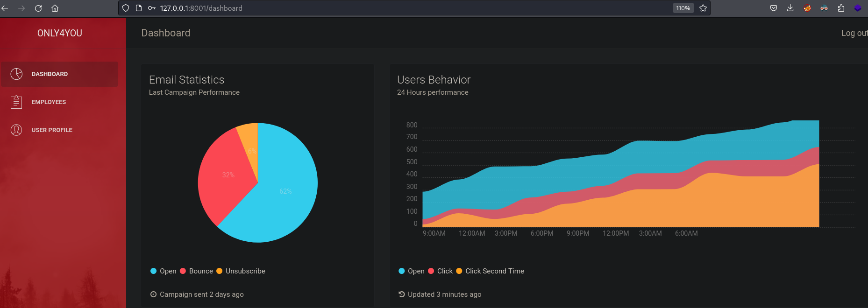868x308 pixels.
Task: Click the orange Click Second Time legend dot
Action: point(459,271)
